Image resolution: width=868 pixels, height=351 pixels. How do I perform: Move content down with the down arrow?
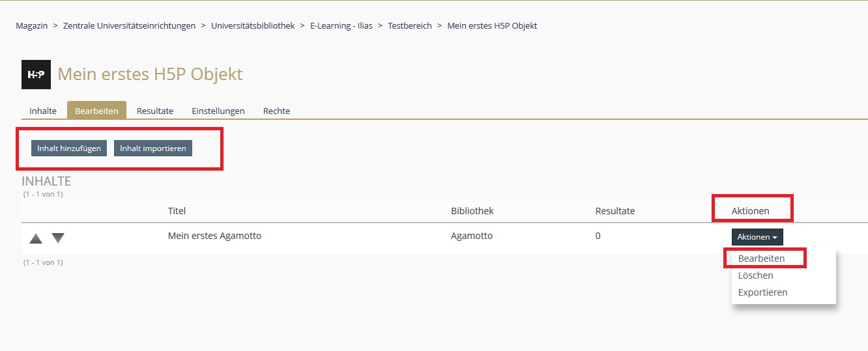[58, 238]
